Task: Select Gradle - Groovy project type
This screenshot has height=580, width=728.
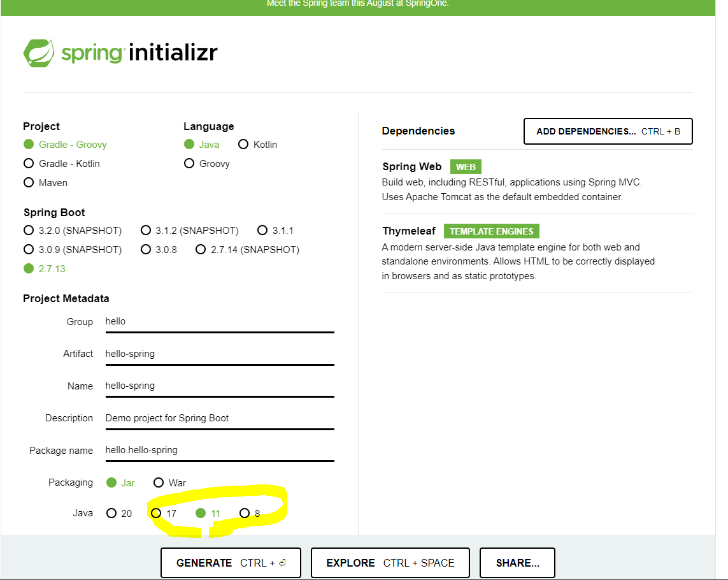Action: (x=66, y=145)
